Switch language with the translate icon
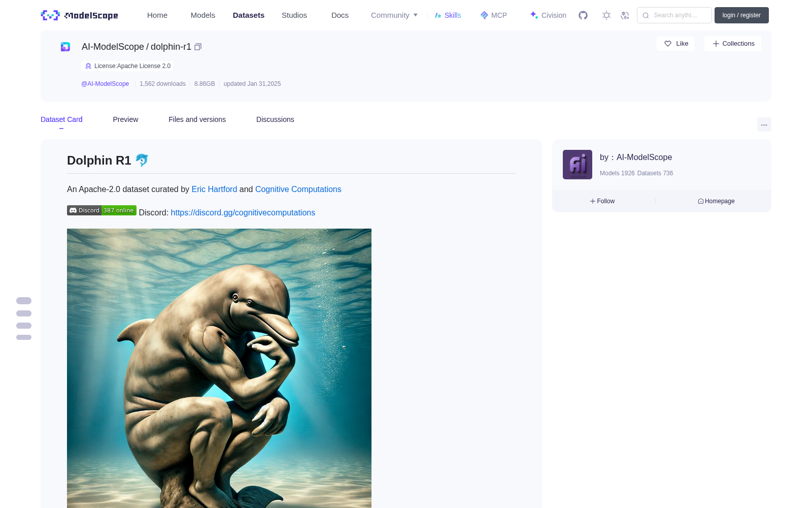The height and width of the screenshot is (508, 812). pos(625,15)
